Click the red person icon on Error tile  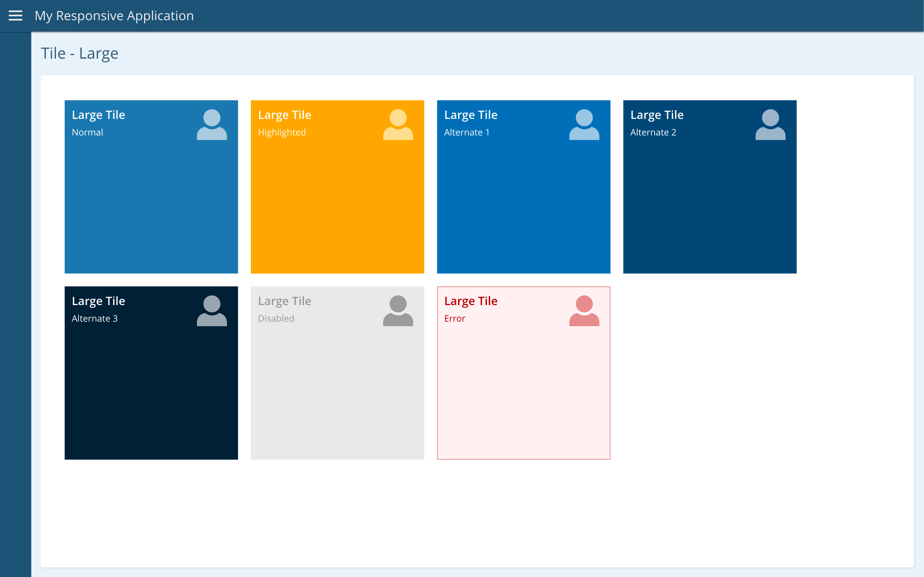click(x=584, y=311)
